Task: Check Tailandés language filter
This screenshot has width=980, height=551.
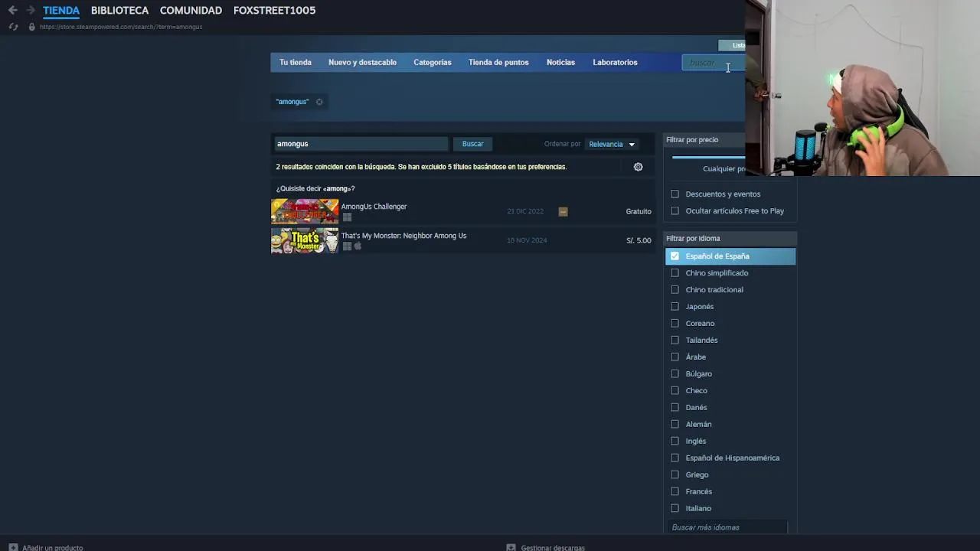Action: pyautogui.click(x=675, y=341)
